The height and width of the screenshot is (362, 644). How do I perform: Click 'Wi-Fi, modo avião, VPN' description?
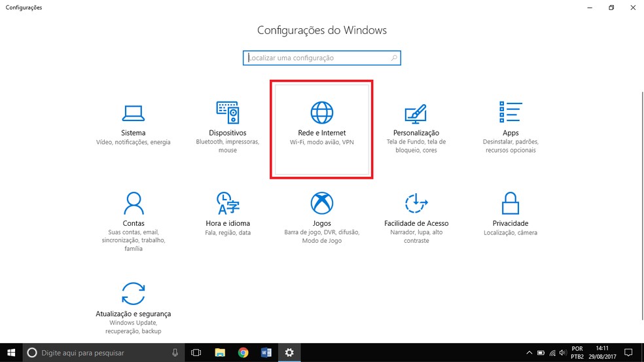coord(321,142)
